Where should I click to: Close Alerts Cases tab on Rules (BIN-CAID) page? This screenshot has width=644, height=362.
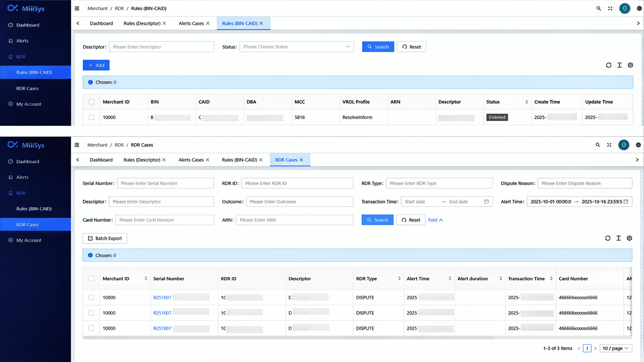pos(208,23)
